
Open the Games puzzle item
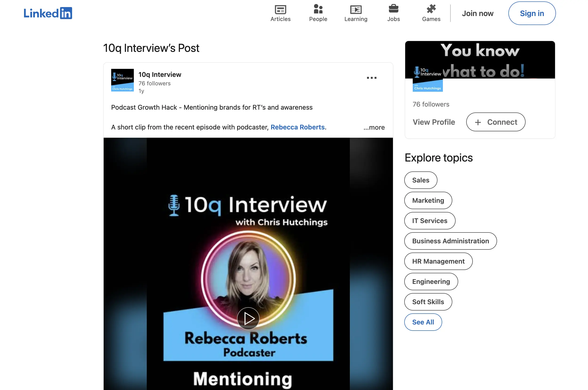click(431, 13)
